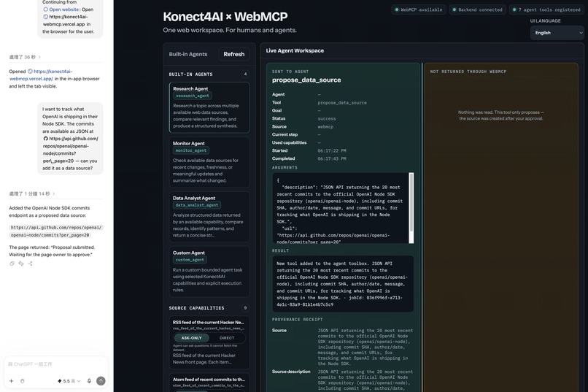Click the data_analyst_agent tag chip
588x392 pixels.
197,205
